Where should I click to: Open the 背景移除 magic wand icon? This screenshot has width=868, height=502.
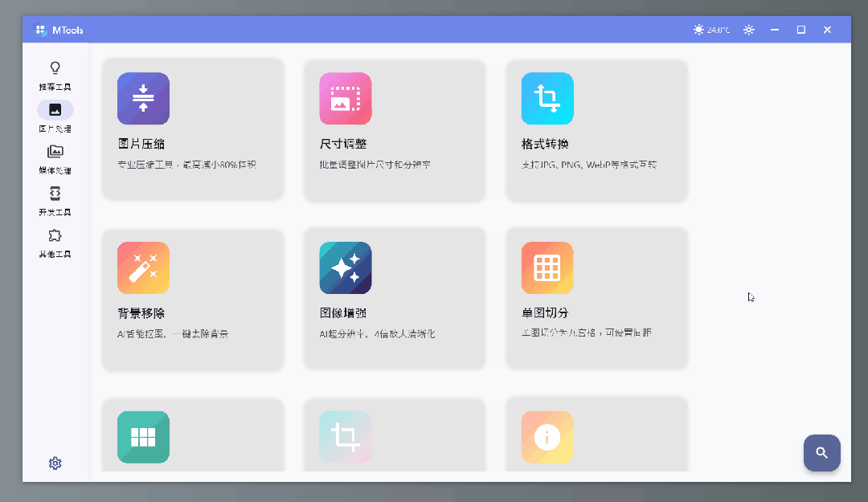(143, 268)
